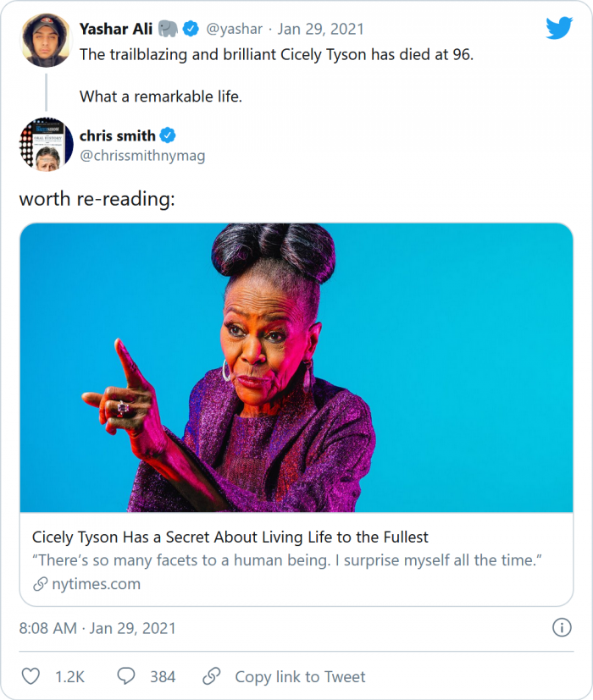The image size is (593, 700).
Task: Like the tweet with heart icon
Action: coord(30,676)
